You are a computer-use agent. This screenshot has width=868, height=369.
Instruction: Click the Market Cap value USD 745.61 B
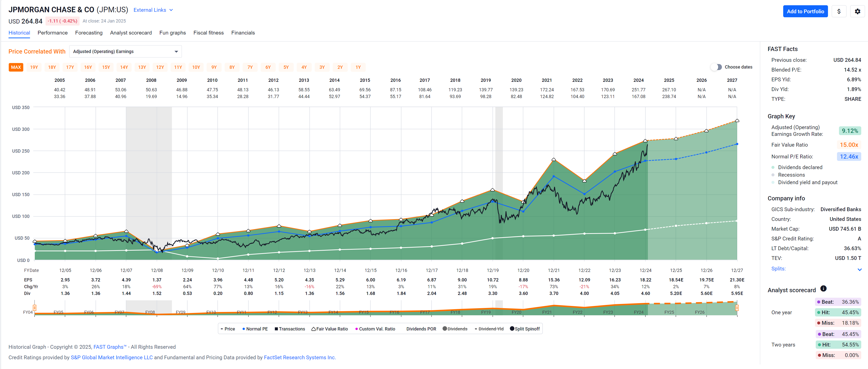(844, 229)
